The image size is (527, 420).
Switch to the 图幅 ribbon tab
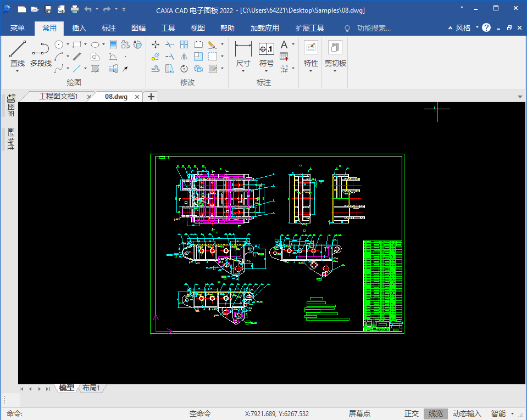pos(138,28)
